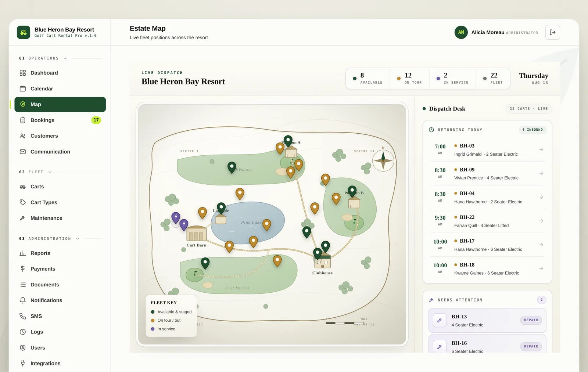The width and height of the screenshot is (588, 372).
Task: Click the Carts golf cart icon
Action: pyautogui.click(x=23, y=187)
